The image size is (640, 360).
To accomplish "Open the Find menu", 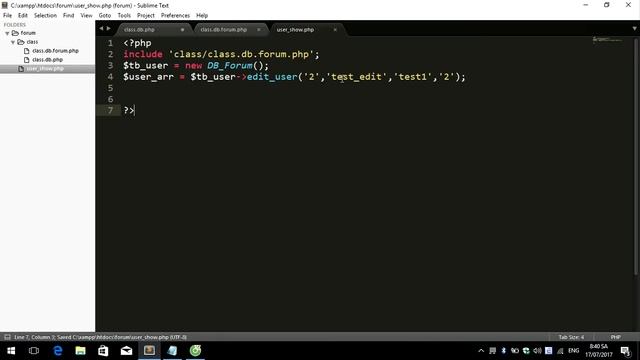I will [x=68, y=16].
